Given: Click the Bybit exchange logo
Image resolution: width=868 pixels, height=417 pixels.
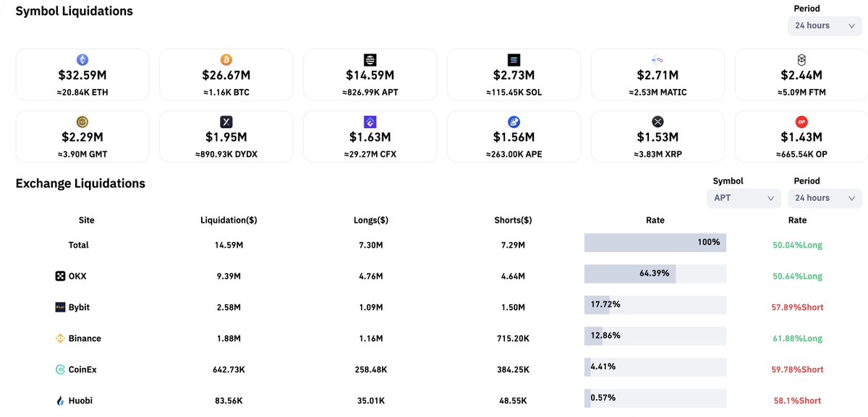Looking at the screenshot, I should point(60,307).
